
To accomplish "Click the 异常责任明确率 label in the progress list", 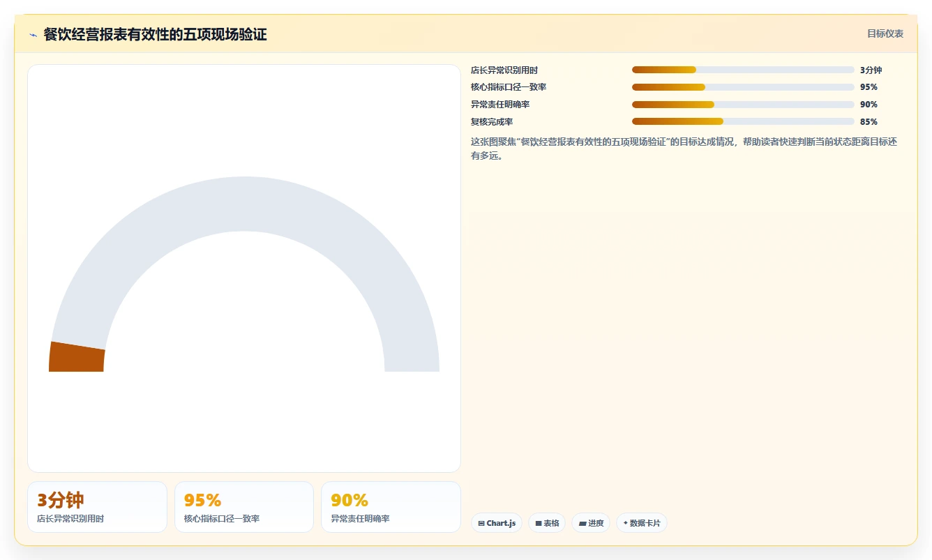I will (x=500, y=105).
